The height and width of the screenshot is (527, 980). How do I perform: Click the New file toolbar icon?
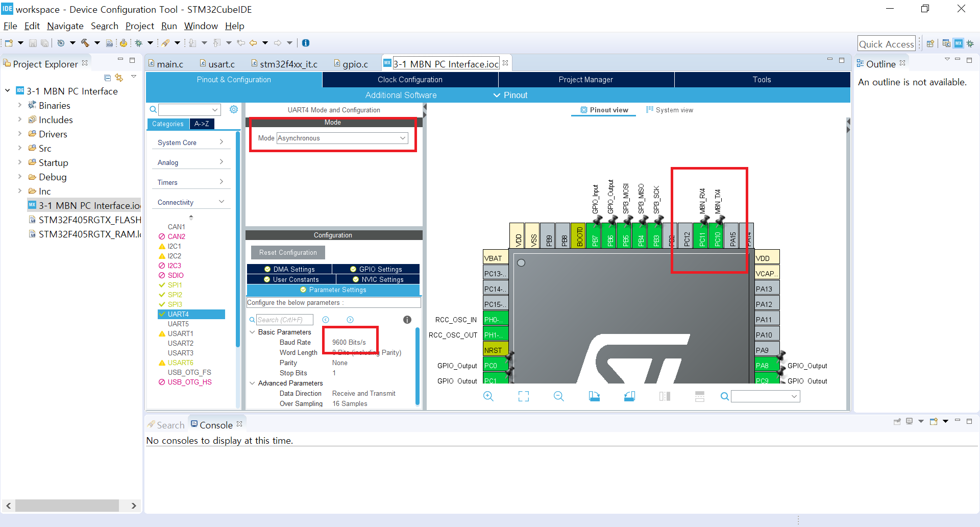pos(9,43)
